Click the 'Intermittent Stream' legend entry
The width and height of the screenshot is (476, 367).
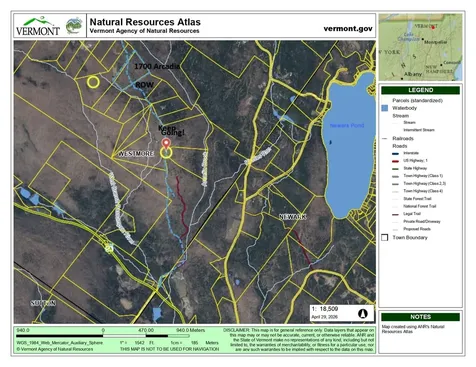click(419, 130)
